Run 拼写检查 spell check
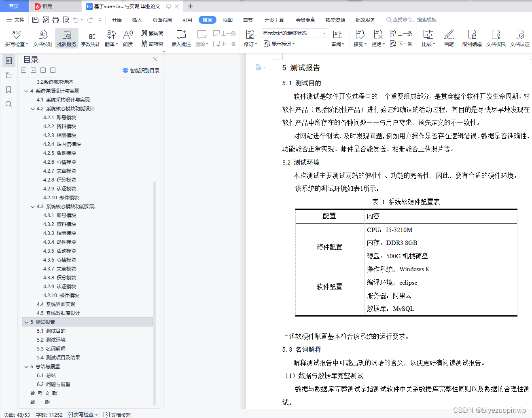Viewport: 532px width, 418px height. [17, 38]
